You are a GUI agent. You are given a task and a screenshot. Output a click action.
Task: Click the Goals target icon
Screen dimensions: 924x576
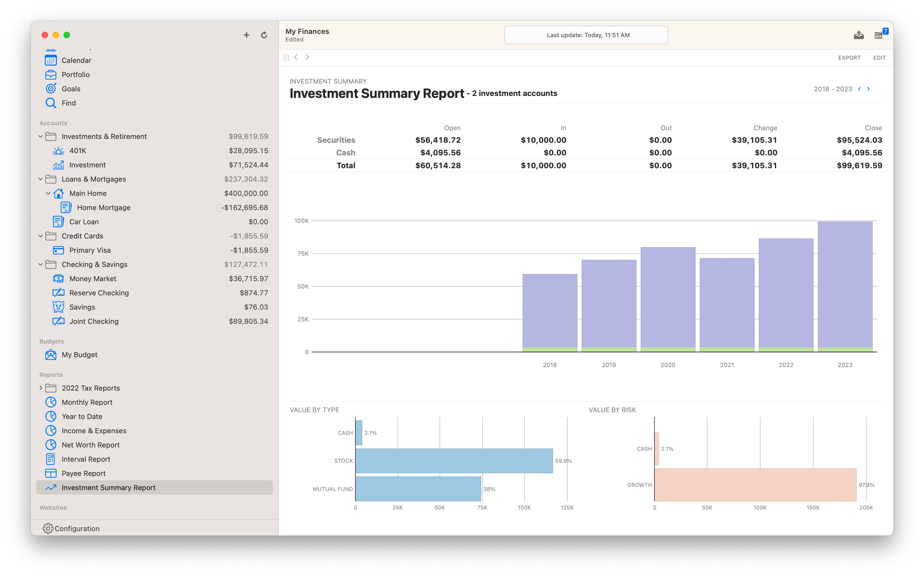pyautogui.click(x=51, y=89)
